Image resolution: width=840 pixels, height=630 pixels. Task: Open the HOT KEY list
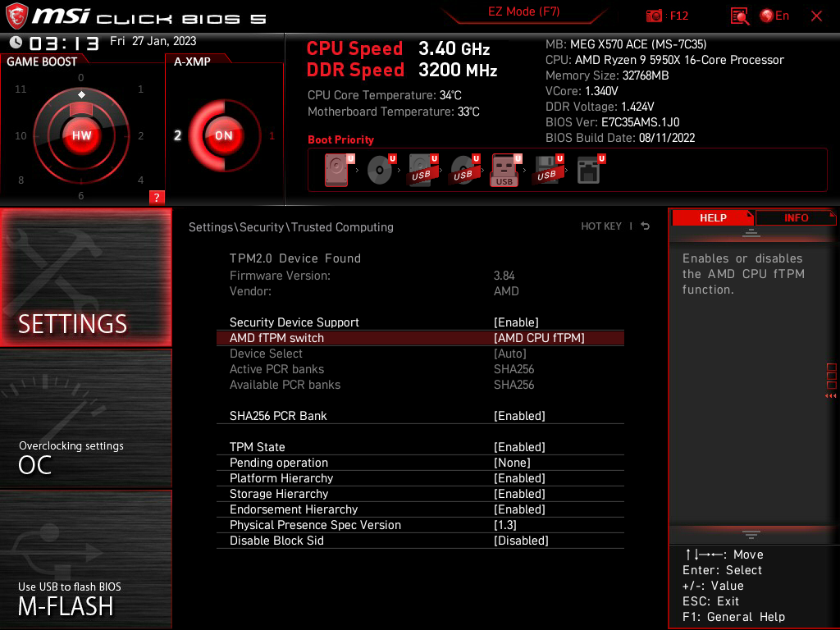(601, 226)
